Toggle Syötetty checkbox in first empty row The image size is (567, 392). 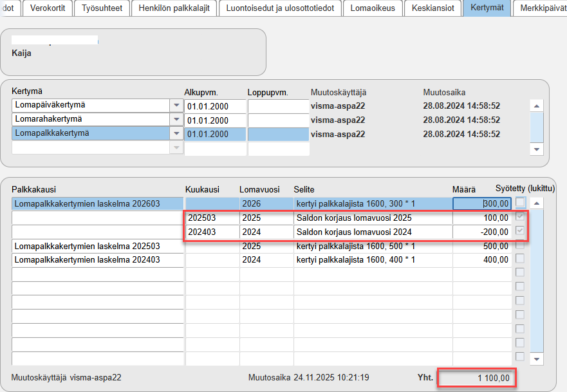520,272
